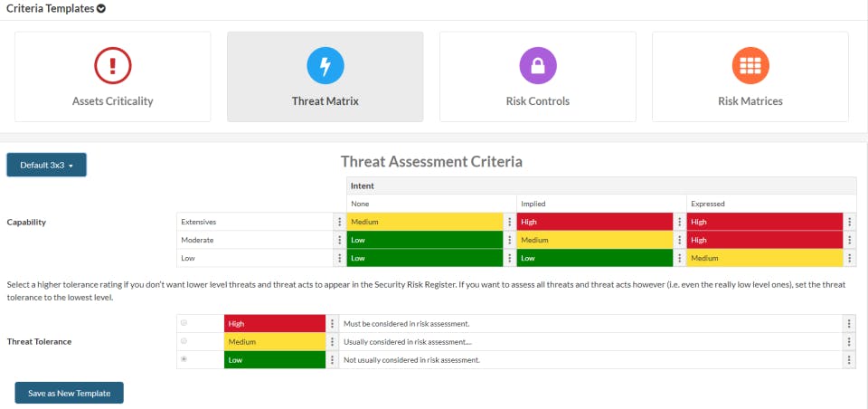Open the Risk Matrices template card
The image size is (868, 409).
point(750,77)
